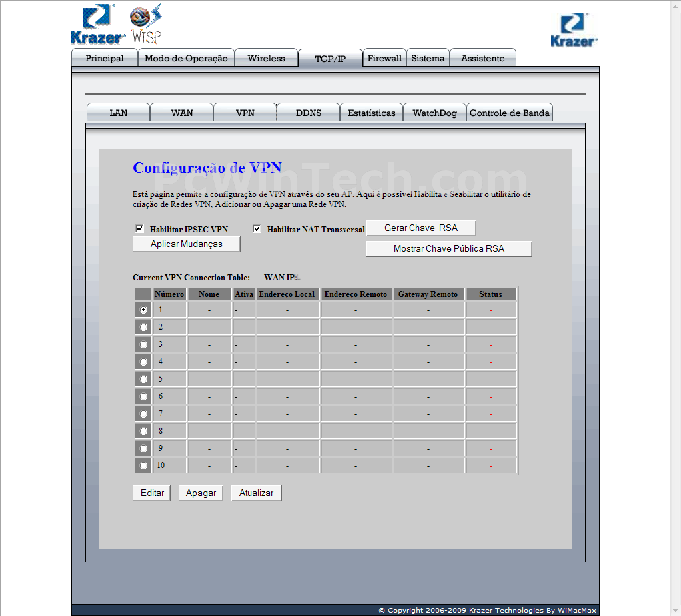Toggle the Habilitar NAT Transversal checkbox
Image resolution: width=681 pixels, height=616 pixels.
click(x=257, y=229)
